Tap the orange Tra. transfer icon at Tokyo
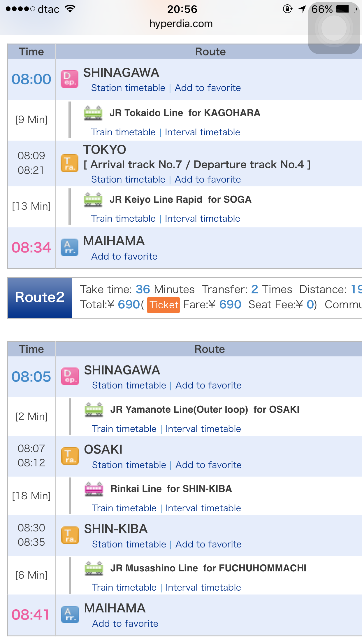The image size is (362, 644). pos(69,163)
